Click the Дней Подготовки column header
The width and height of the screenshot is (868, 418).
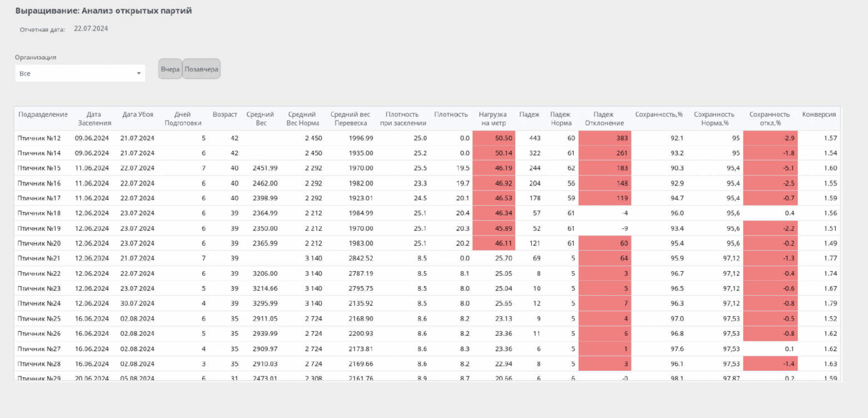183,118
